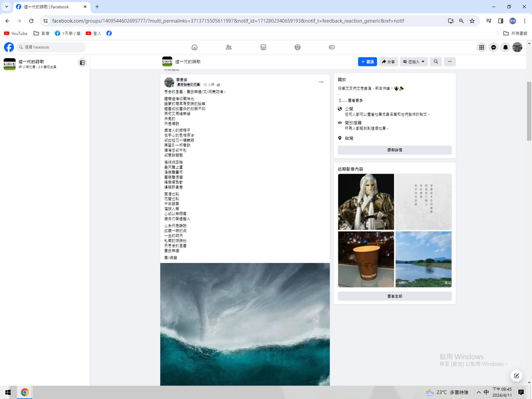532x399 pixels.
Task: Click the 查看全部 button under media
Action: pyautogui.click(x=394, y=296)
